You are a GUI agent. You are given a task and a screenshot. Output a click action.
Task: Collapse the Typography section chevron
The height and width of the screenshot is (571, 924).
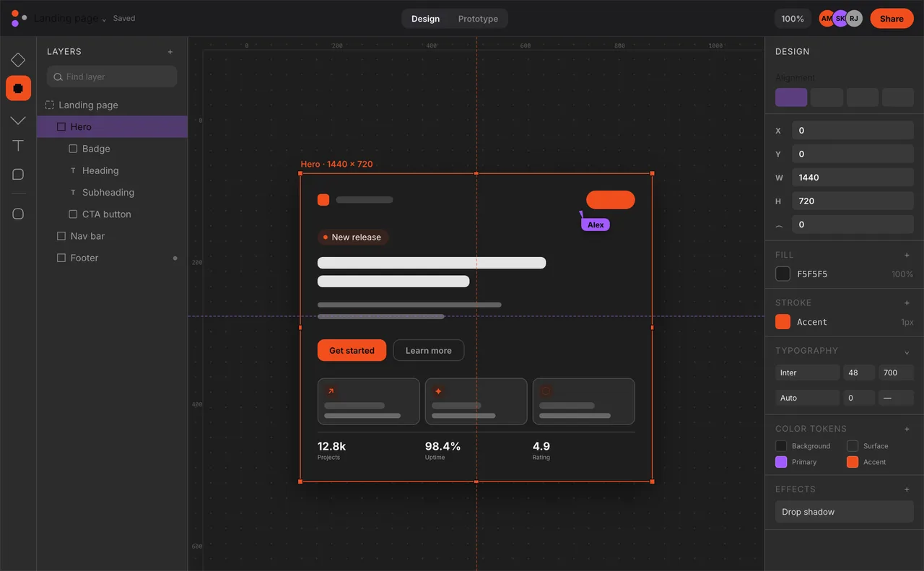907,352
